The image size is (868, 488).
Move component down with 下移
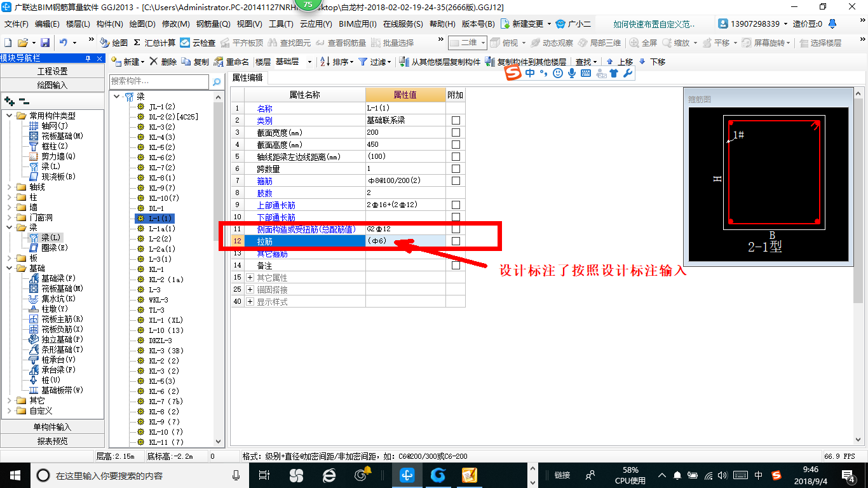tap(652, 62)
